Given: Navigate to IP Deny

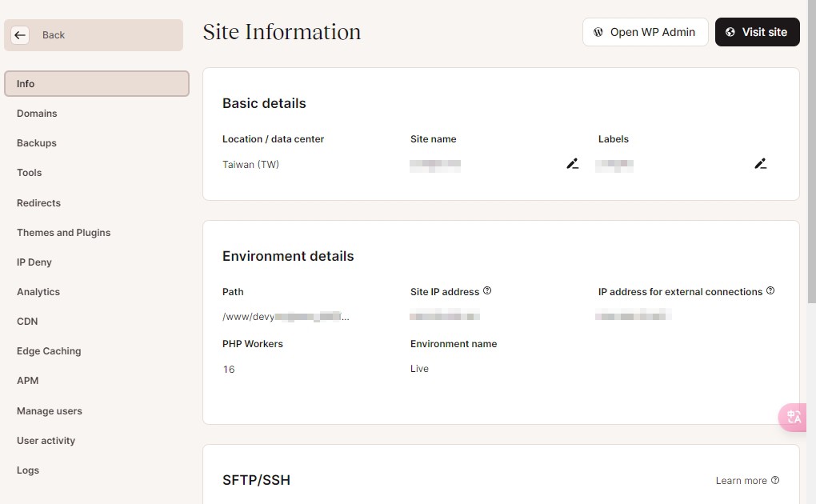Looking at the screenshot, I should (34, 262).
